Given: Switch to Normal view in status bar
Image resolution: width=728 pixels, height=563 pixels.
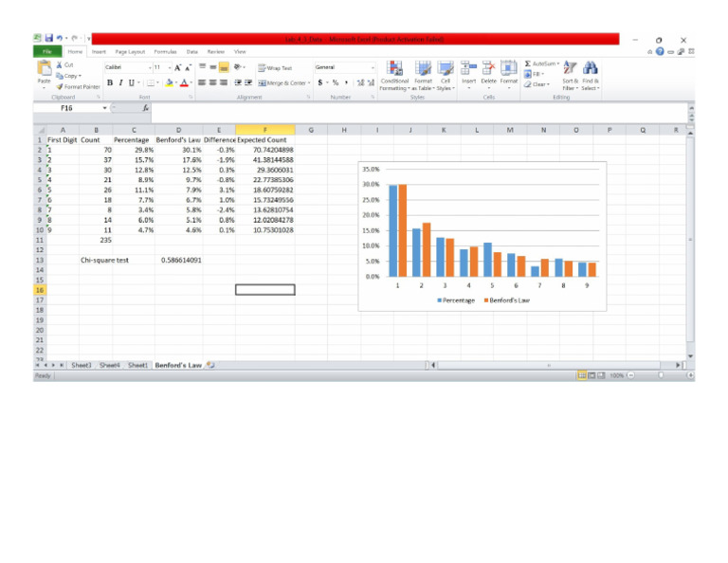Looking at the screenshot, I should click(582, 375).
